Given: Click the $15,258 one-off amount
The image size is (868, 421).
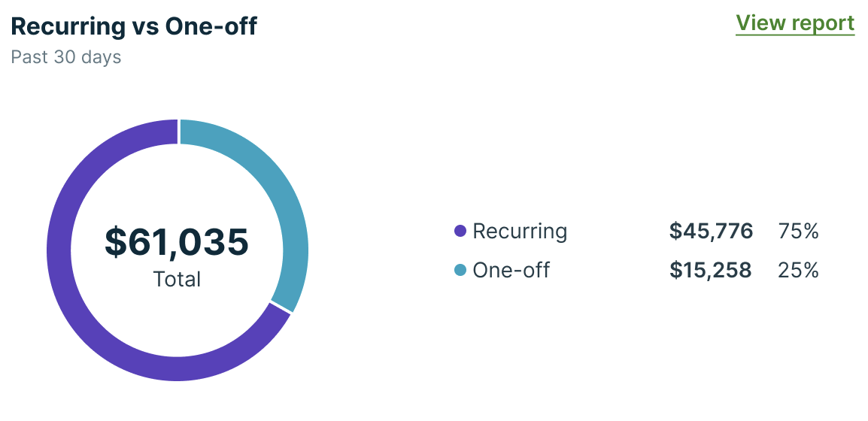Looking at the screenshot, I should pyautogui.click(x=710, y=270).
